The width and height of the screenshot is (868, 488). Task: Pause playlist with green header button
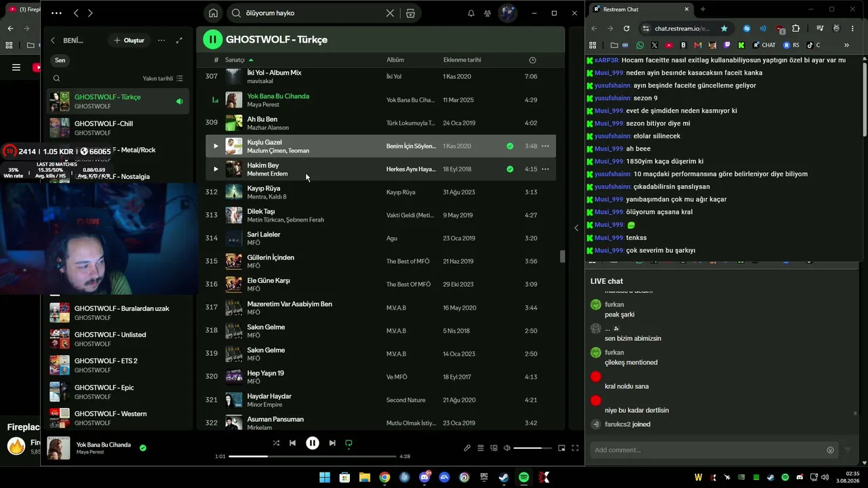(213, 39)
